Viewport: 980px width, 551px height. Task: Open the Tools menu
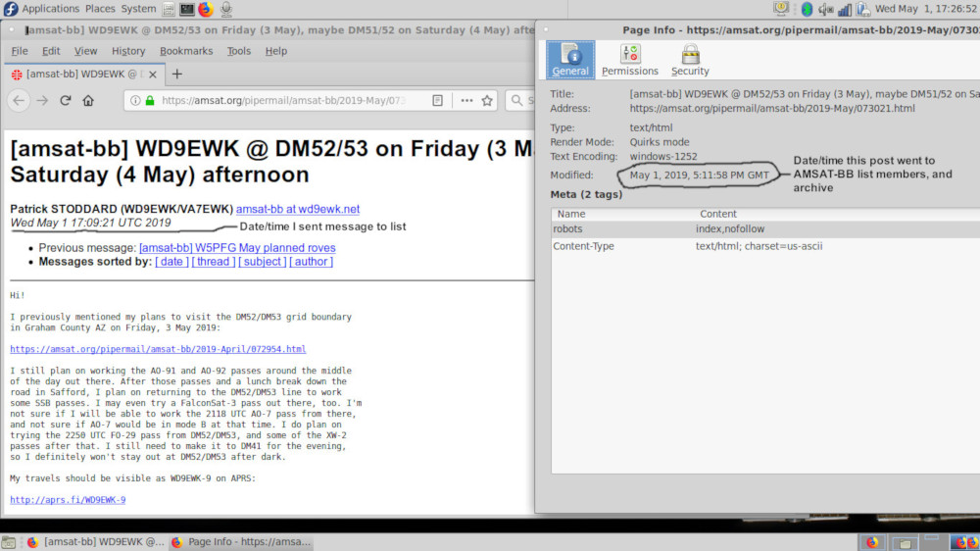[x=239, y=51]
